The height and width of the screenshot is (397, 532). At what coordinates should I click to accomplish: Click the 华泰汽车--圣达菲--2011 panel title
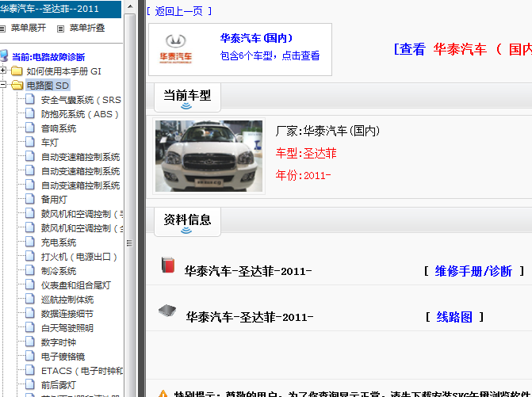pyautogui.click(x=49, y=9)
